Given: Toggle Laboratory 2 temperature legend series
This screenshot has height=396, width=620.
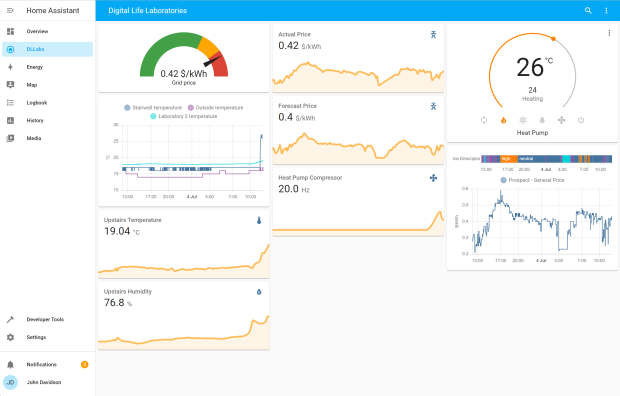Looking at the screenshot, I should 184,116.
